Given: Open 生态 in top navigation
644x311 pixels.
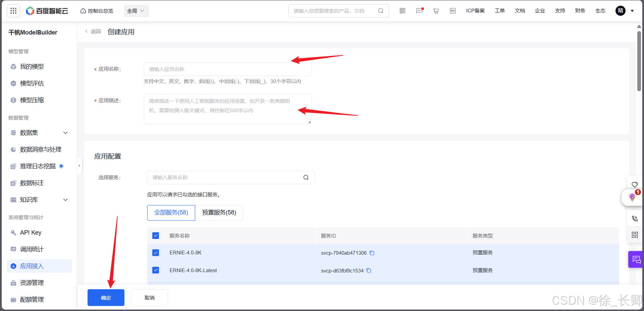Looking at the screenshot, I should point(600,11).
